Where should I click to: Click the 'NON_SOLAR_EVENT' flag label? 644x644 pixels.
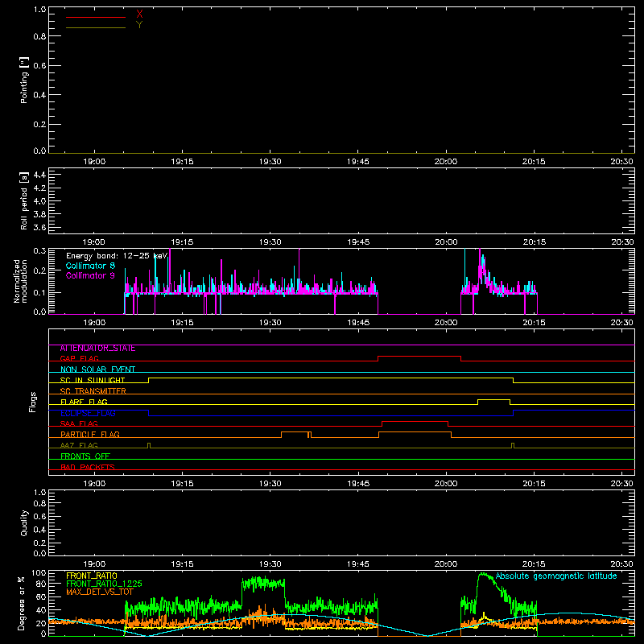click(97, 369)
